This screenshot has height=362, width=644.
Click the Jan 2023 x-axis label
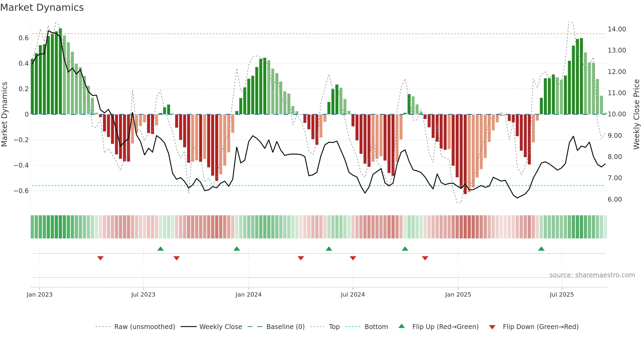(40, 294)
